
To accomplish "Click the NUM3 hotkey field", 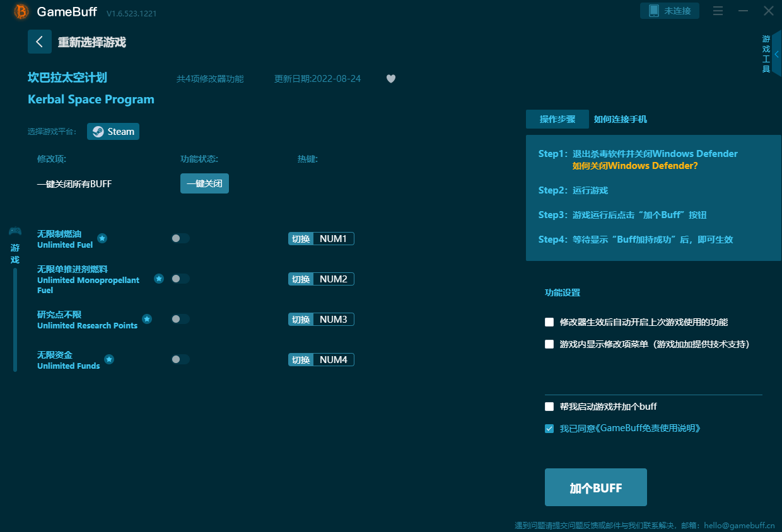I will (334, 320).
